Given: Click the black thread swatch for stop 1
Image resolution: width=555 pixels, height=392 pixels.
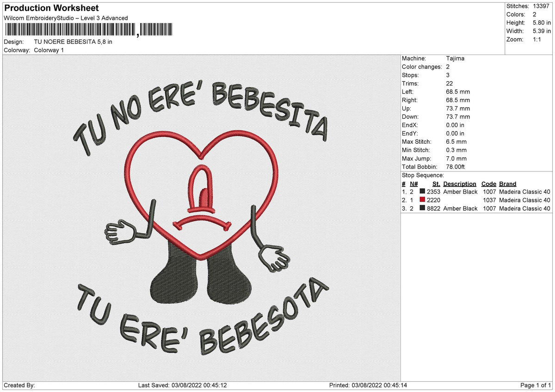Looking at the screenshot, I should coord(421,191).
